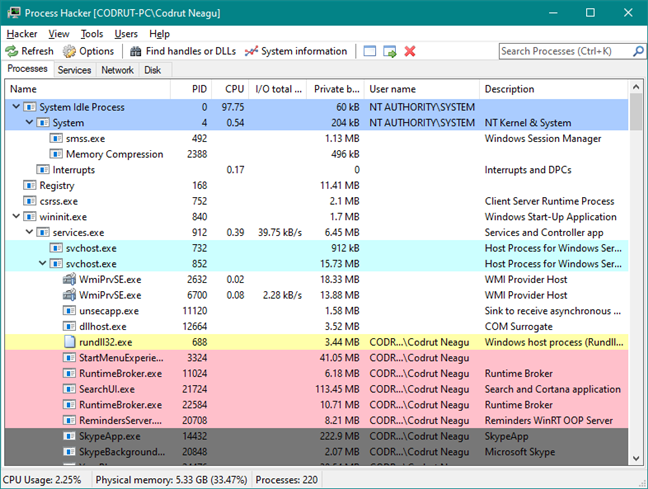Click the red X terminate window icon
The height and width of the screenshot is (489, 648).
click(x=410, y=51)
